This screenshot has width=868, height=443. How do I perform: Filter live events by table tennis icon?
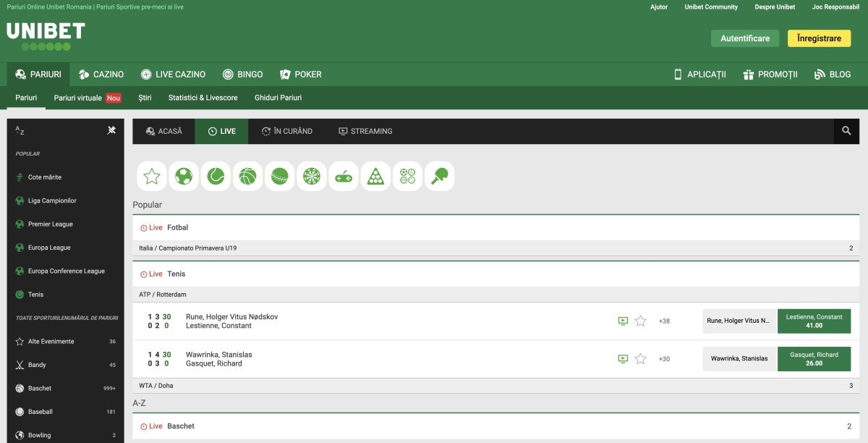(x=440, y=176)
